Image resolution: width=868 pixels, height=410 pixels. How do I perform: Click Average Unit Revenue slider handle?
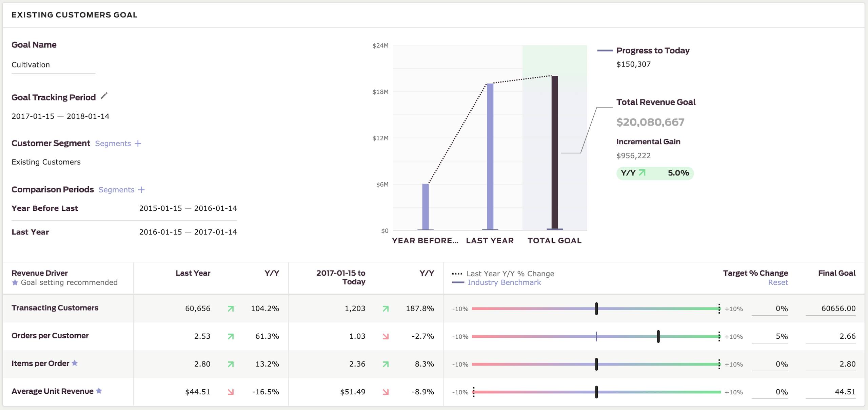[596, 392]
